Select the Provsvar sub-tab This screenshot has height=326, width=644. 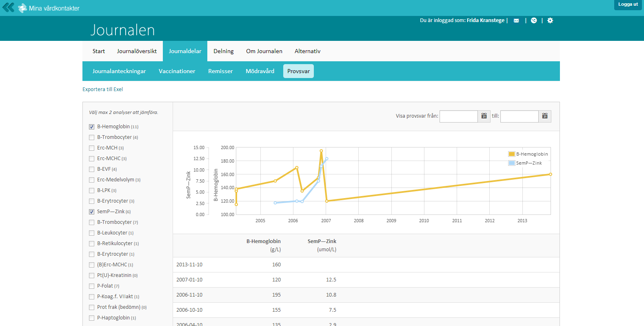pyautogui.click(x=298, y=71)
